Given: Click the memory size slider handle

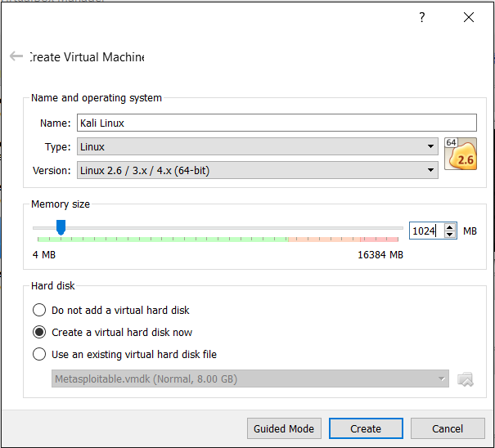Looking at the screenshot, I should (61, 227).
